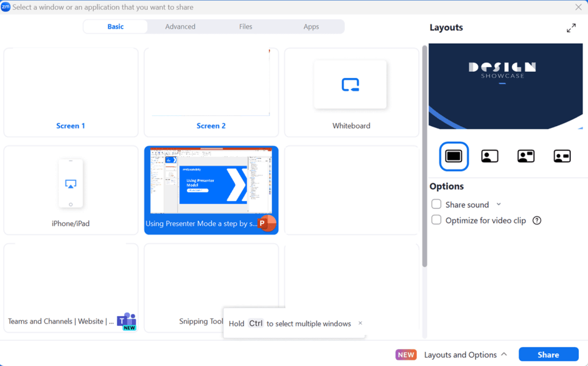
Task: Go to the Apps tab
Action: [311, 26]
